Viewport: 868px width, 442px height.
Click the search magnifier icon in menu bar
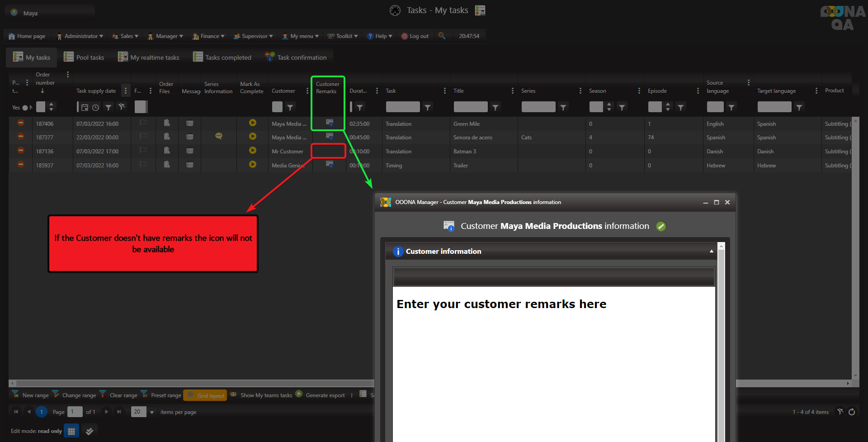442,36
